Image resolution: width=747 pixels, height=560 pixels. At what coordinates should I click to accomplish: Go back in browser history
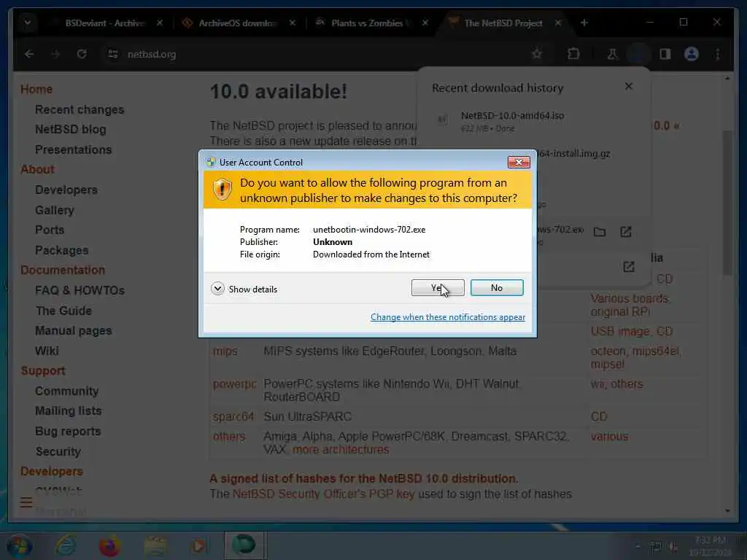29,54
